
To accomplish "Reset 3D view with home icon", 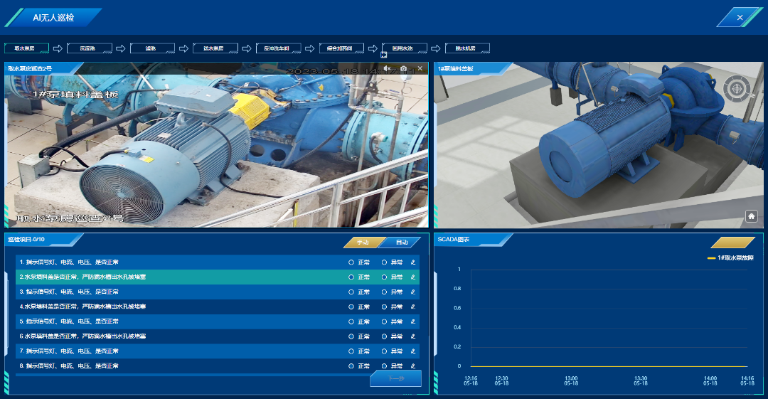I will [x=751, y=216].
